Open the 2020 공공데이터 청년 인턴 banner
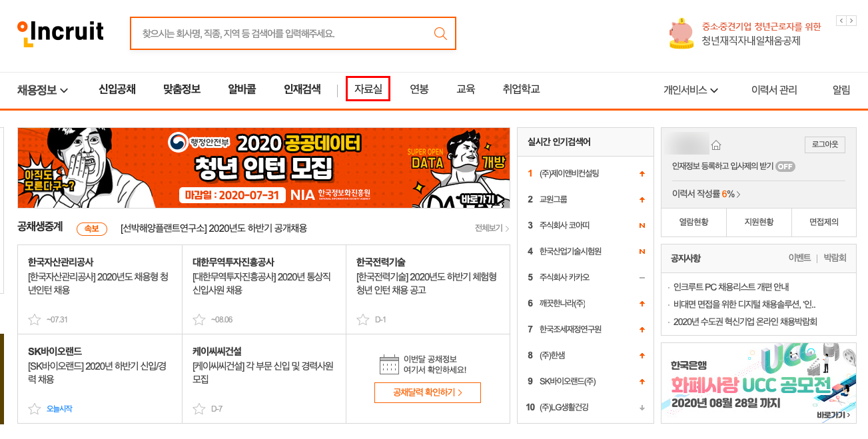This screenshot has height=439, width=868. (x=264, y=168)
